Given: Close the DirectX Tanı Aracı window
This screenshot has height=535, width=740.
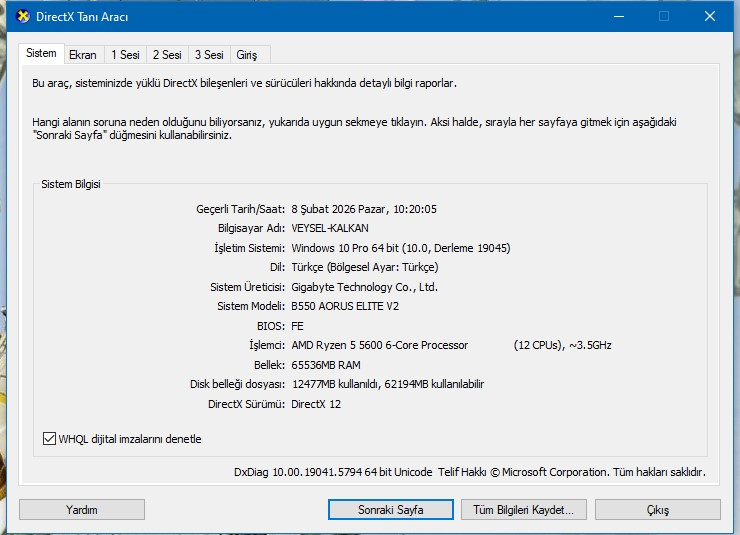Looking at the screenshot, I should coord(710,17).
